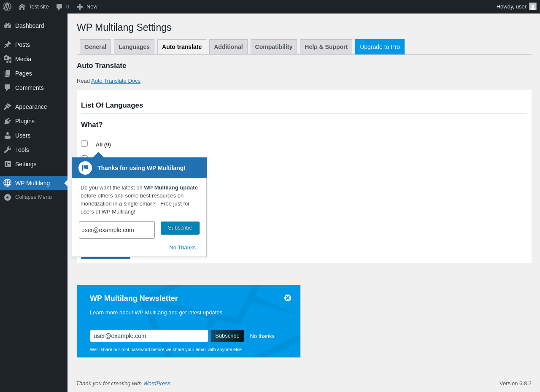Screen dimensions: 540x392
Task: Open the Pages menu item
Action: (x=34, y=73)
